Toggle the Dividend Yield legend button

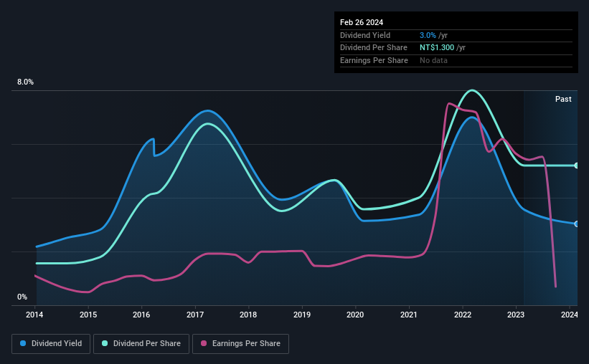51,344
